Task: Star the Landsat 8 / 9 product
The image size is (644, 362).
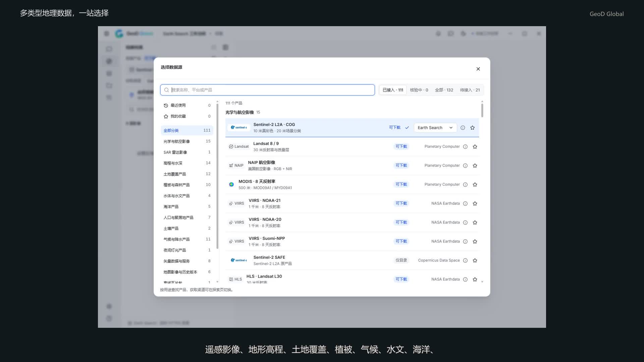Action: [475, 147]
